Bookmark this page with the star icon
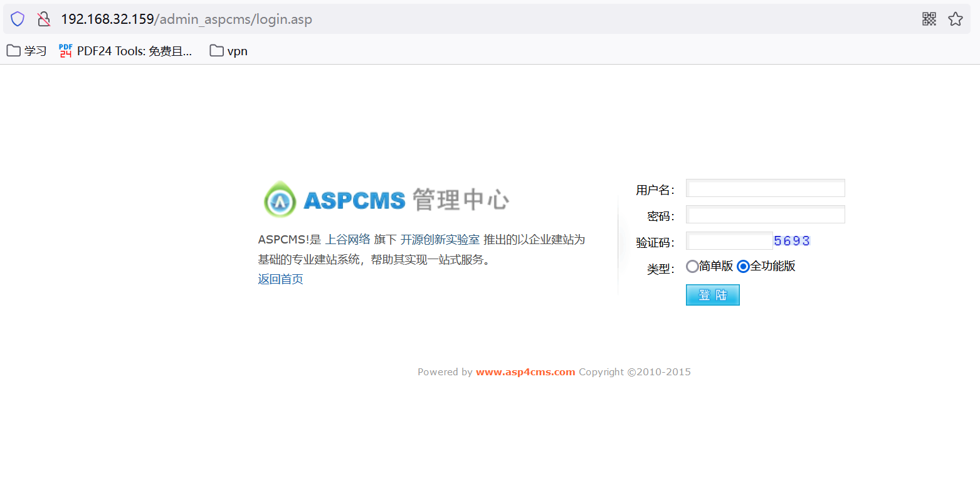The width and height of the screenshot is (980, 497). [x=956, y=19]
